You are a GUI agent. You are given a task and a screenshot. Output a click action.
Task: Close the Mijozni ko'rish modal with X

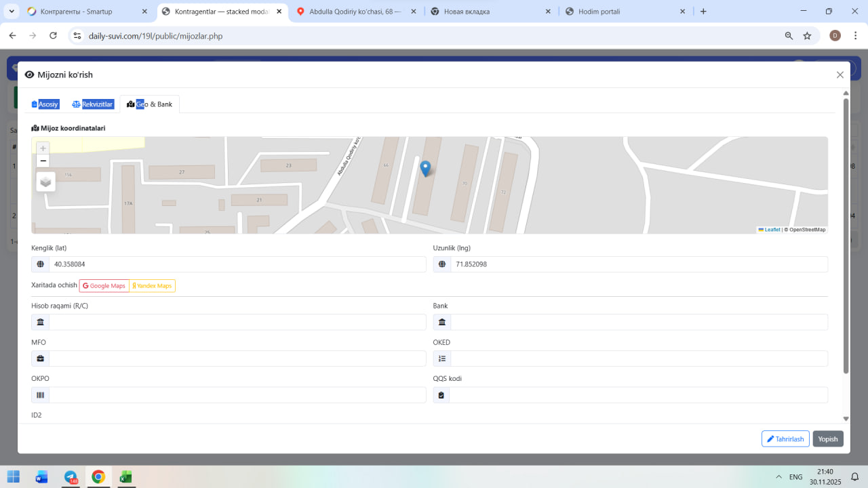point(840,75)
